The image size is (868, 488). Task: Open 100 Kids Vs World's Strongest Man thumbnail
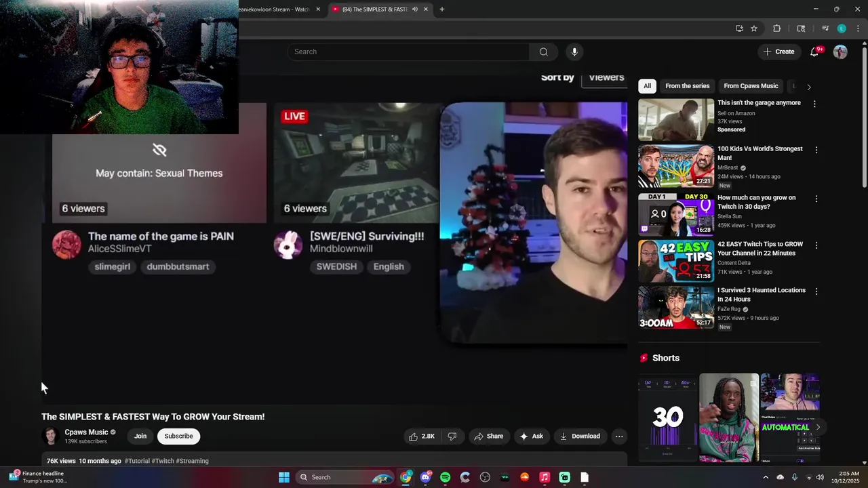coord(676,166)
